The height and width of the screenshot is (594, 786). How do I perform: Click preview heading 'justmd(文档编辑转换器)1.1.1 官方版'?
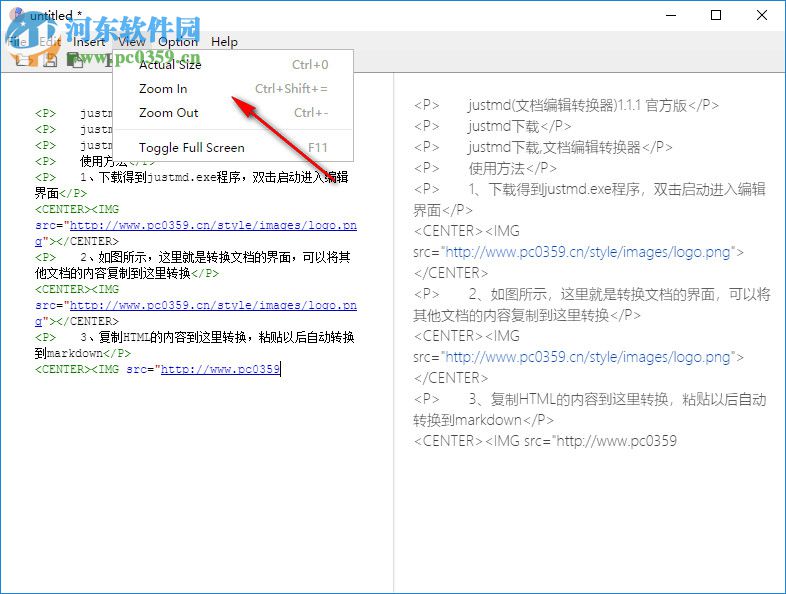(x=577, y=105)
